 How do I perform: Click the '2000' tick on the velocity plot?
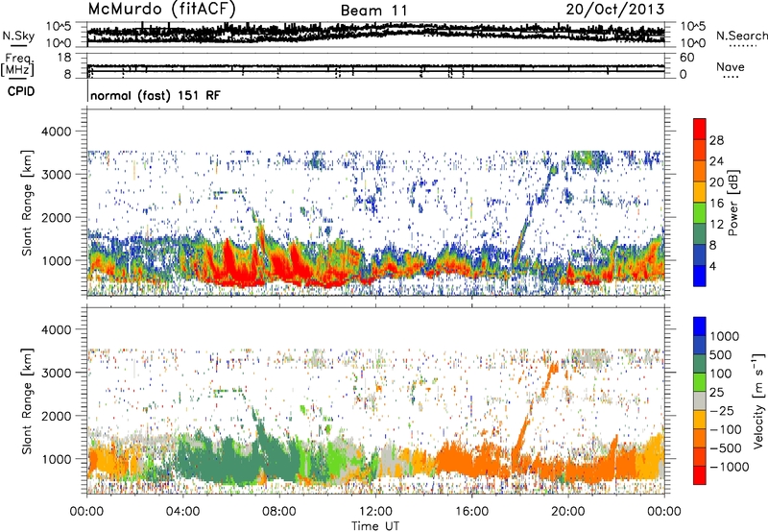click(x=56, y=416)
